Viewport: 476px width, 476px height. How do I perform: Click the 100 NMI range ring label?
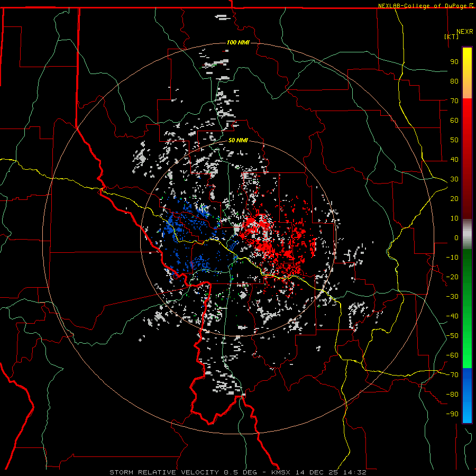pos(238,42)
